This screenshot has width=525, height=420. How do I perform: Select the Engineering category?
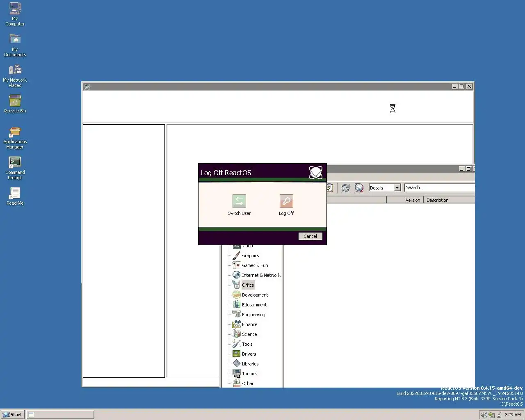[x=253, y=315]
